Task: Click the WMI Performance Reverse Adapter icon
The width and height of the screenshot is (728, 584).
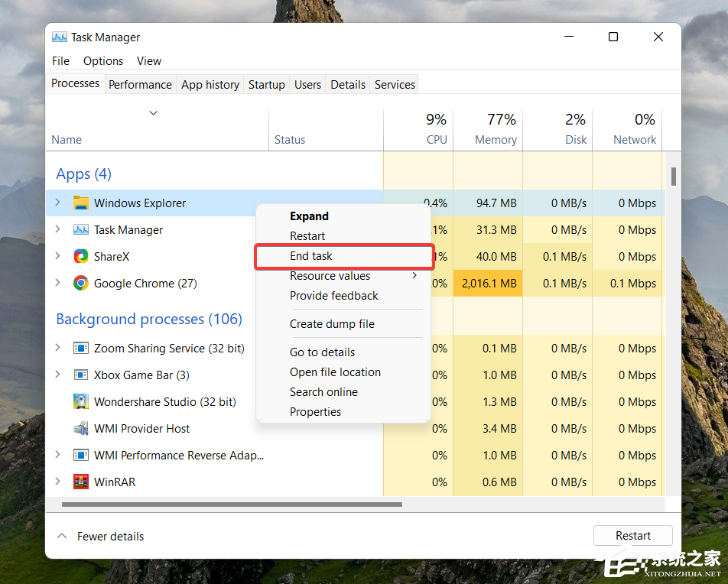Action: [81, 456]
